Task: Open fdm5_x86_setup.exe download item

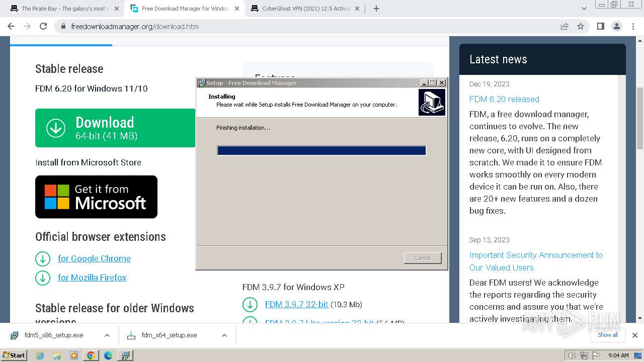Action: [53, 335]
